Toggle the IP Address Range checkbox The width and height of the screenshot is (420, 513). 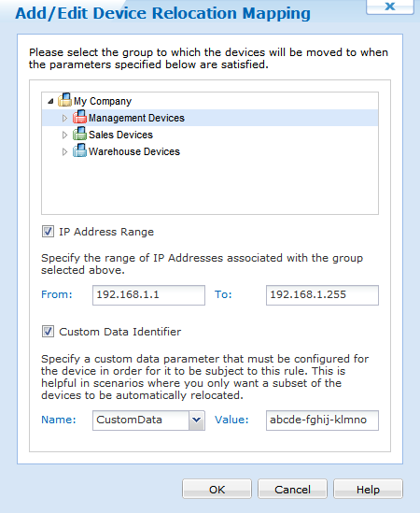[48, 232]
